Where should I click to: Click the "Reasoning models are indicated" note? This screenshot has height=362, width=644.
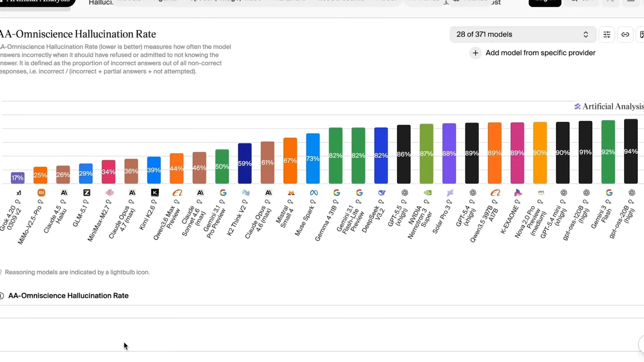(77, 272)
